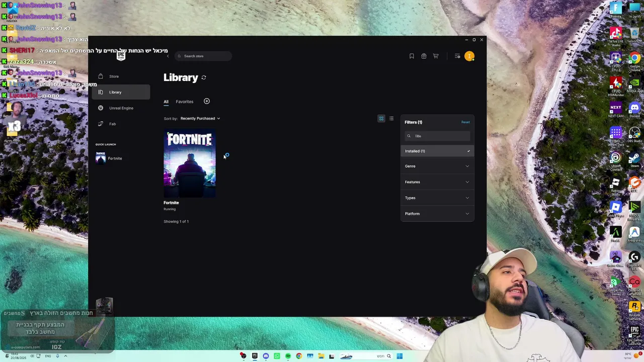Open the OBS Studio desktop shortcut
The height and width of the screenshot is (362, 644).
click(x=634, y=135)
